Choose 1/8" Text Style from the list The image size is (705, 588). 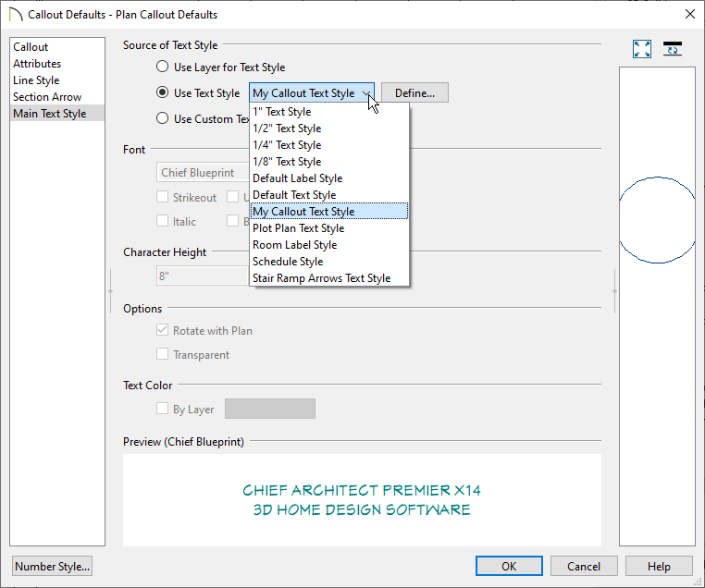(329, 161)
